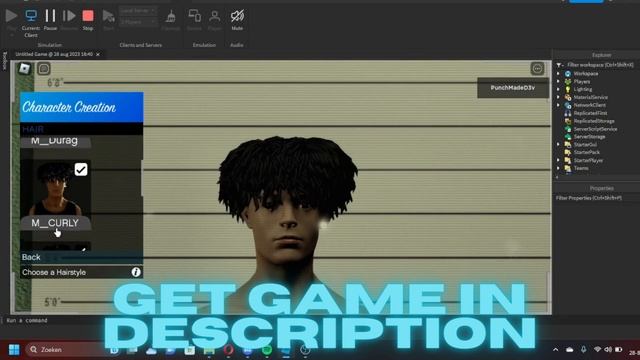Image resolution: width=640 pixels, height=360 pixels.
Task: Open the Opera browser taskbar icon
Action: coord(229,350)
